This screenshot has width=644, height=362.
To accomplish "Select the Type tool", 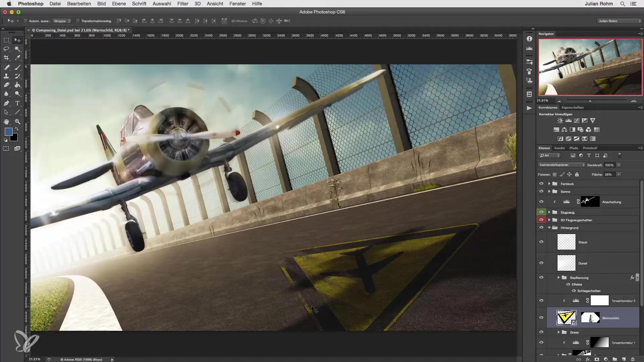I will pos(17,103).
